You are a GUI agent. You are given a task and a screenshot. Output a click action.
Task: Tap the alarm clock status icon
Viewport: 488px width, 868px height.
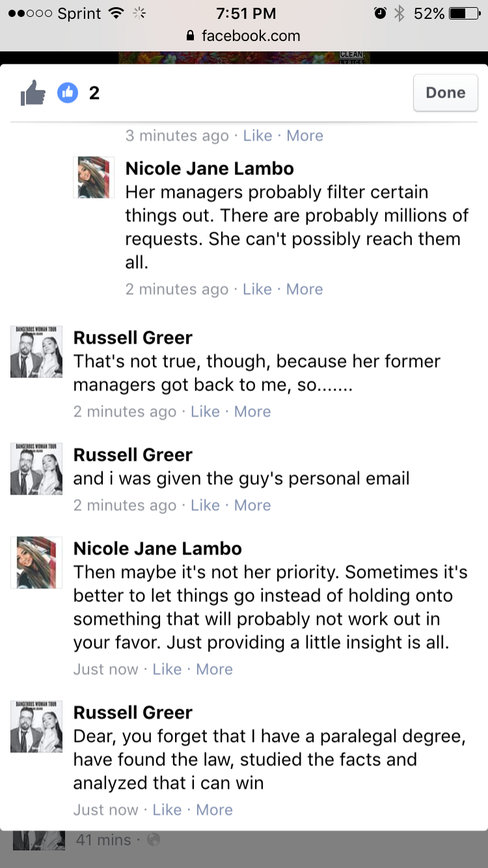[x=380, y=13]
